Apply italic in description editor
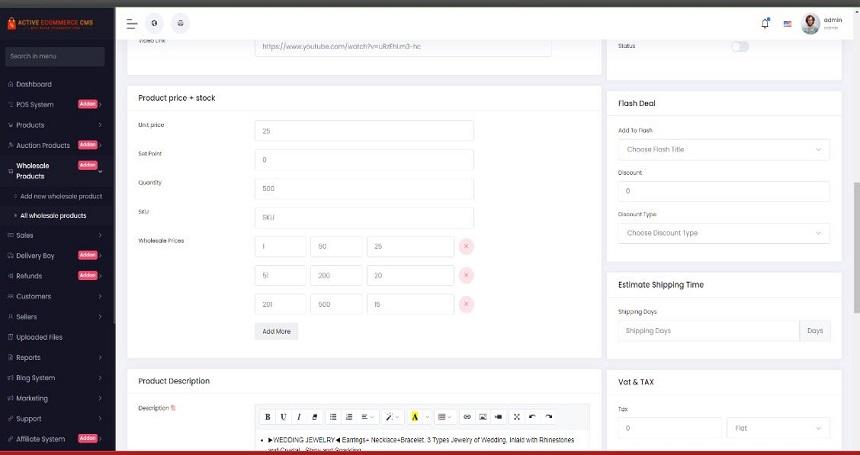This screenshot has height=455, width=860. pos(298,417)
